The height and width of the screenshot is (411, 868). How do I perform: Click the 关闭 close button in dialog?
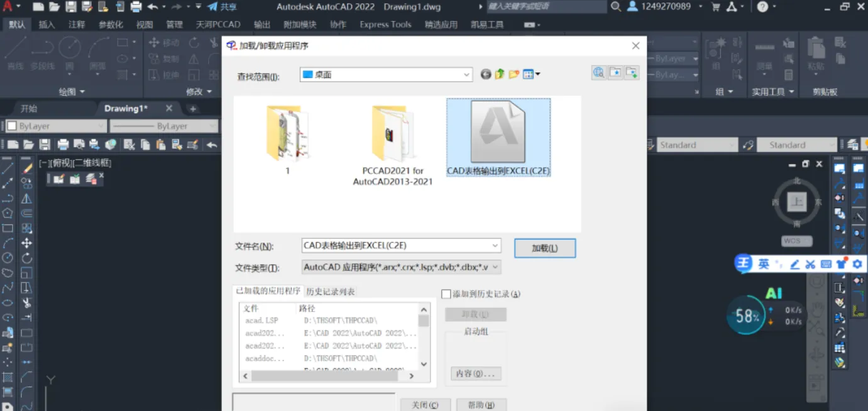[425, 405]
